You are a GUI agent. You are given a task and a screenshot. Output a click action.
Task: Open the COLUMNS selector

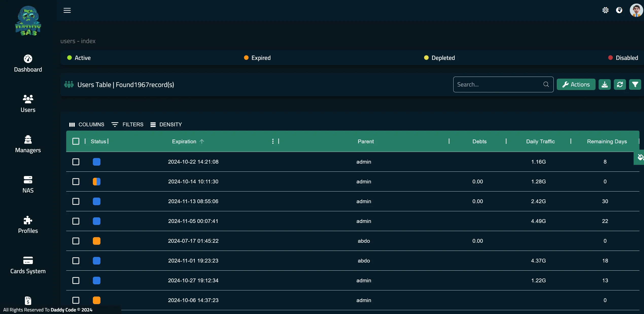coord(86,125)
